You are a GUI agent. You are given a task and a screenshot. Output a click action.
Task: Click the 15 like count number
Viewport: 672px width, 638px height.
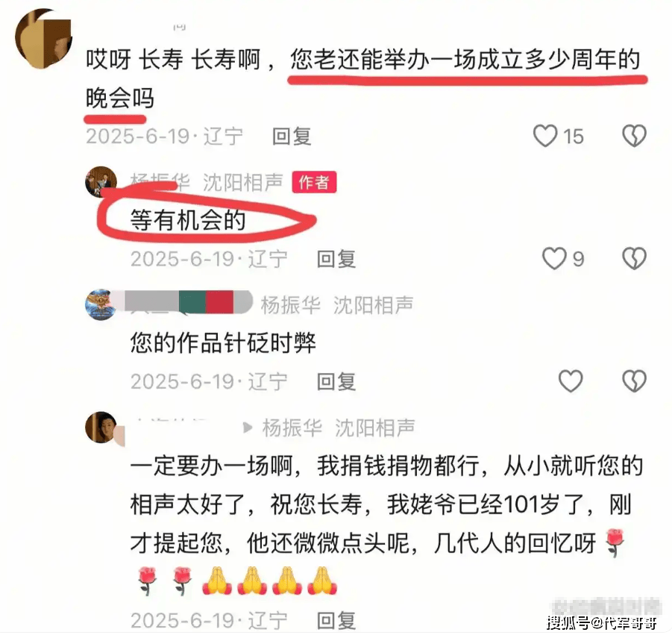tap(574, 137)
